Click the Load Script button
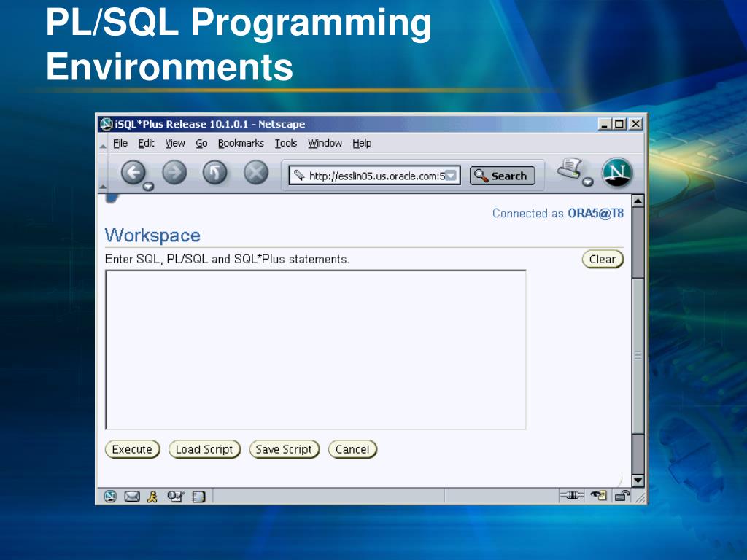This screenshot has height=560, width=747. pos(204,449)
